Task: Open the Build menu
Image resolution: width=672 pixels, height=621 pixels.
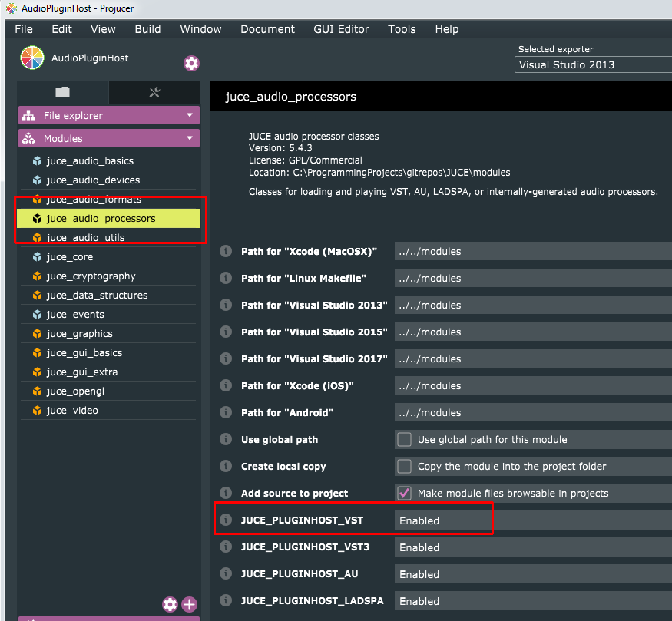Action: click(148, 29)
